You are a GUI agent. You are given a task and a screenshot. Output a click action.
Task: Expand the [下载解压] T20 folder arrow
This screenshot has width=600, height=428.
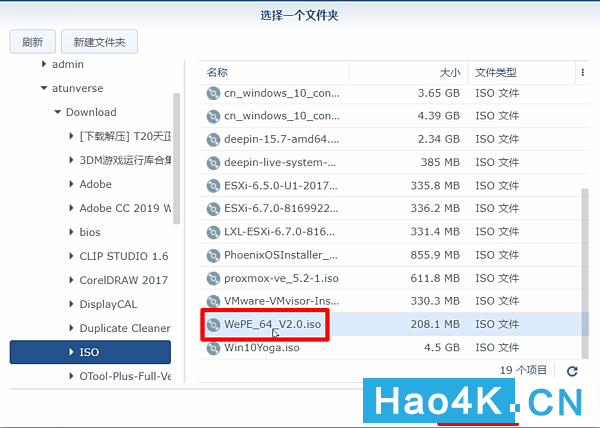tap(71, 136)
